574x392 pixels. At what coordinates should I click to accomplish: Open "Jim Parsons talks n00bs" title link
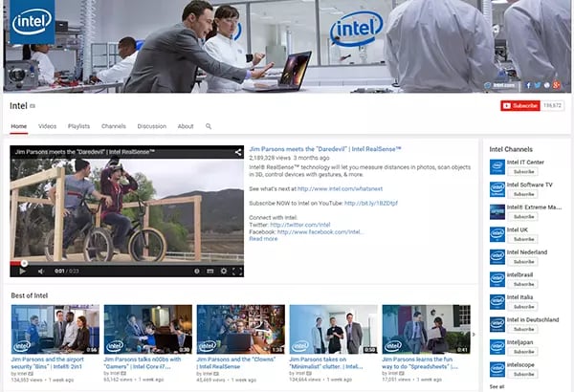click(x=142, y=362)
